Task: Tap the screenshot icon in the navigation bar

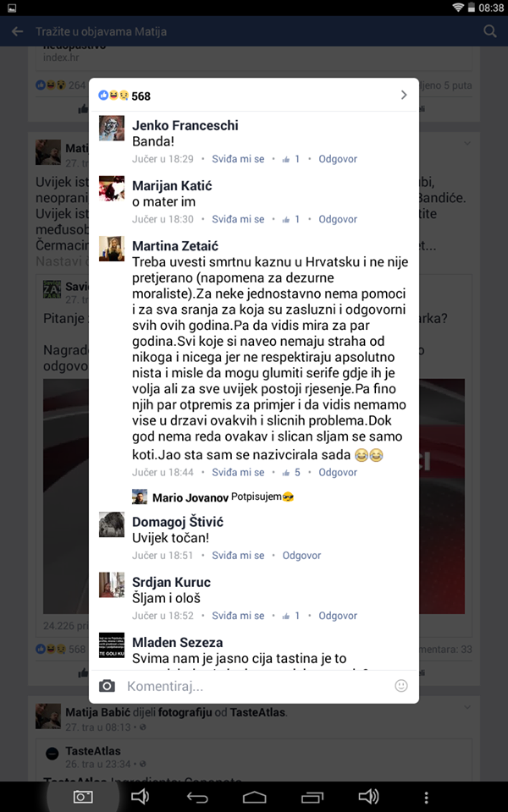Action: (x=83, y=797)
